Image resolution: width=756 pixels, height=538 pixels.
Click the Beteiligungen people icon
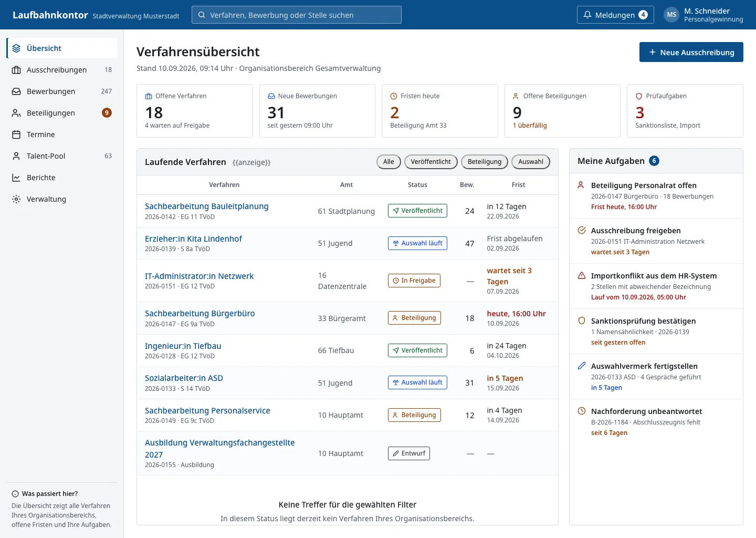pyautogui.click(x=16, y=113)
